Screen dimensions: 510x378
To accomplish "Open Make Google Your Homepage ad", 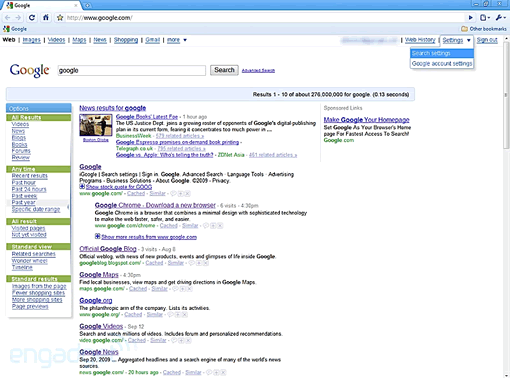I will (366, 120).
